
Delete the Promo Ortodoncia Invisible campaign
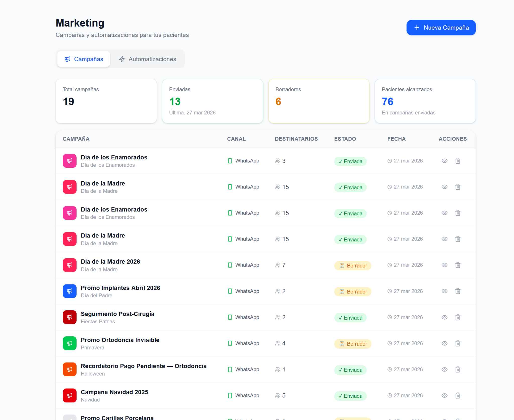click(x=458, y=343)
